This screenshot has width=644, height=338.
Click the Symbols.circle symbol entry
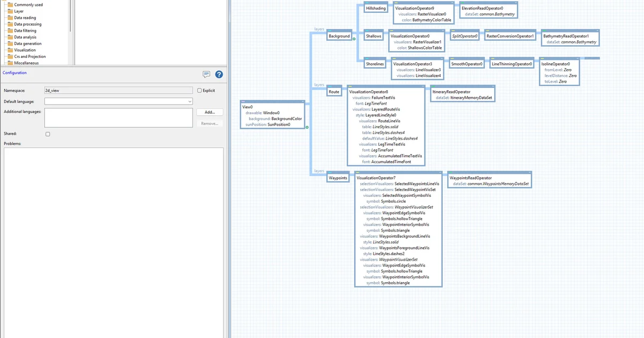tap(393, 201)
